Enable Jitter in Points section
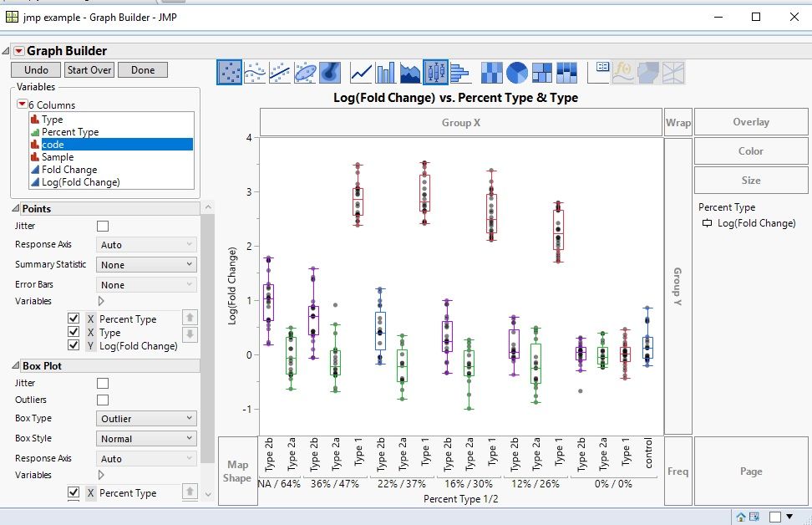This screenshot has height=525, width=812. [x=103, y=226]
